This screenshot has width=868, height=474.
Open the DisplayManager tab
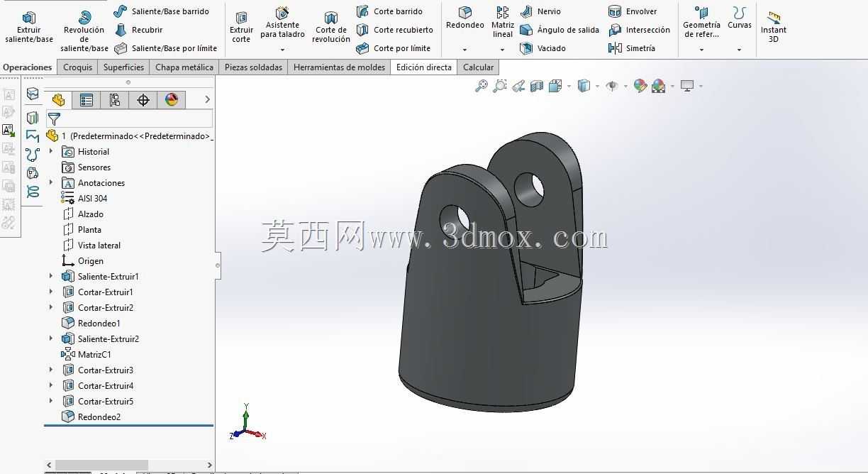[172, 100]
